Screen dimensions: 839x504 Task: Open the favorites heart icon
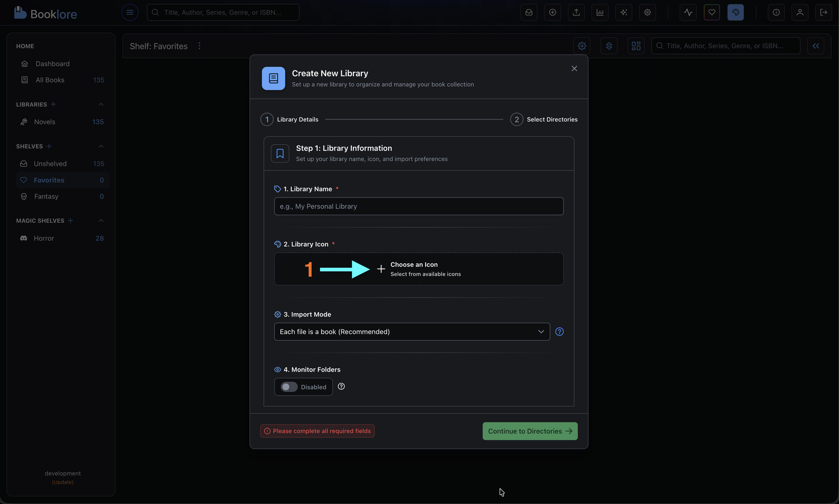(x=711, y=12)
